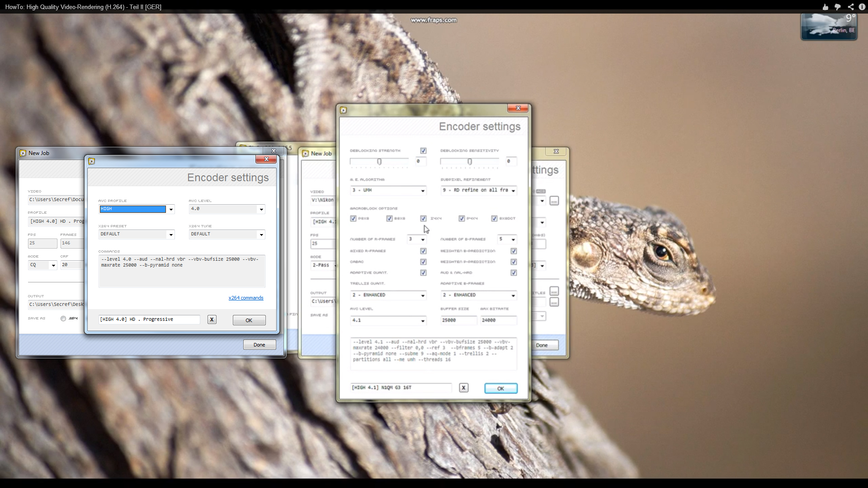This screenshot has height=488, width=868.
Task: Uncheck the CABAC checkbox
Action: click(x=423, y=262)
